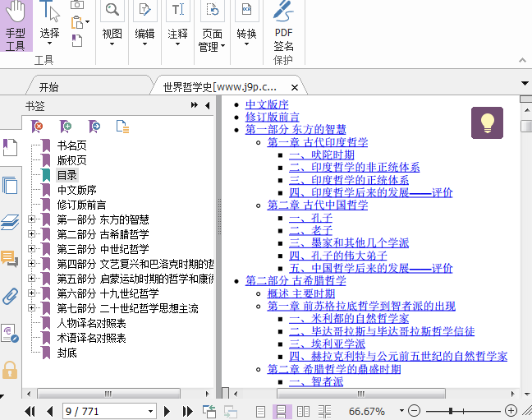Open the clipboard paste icon

coord(77,22)
